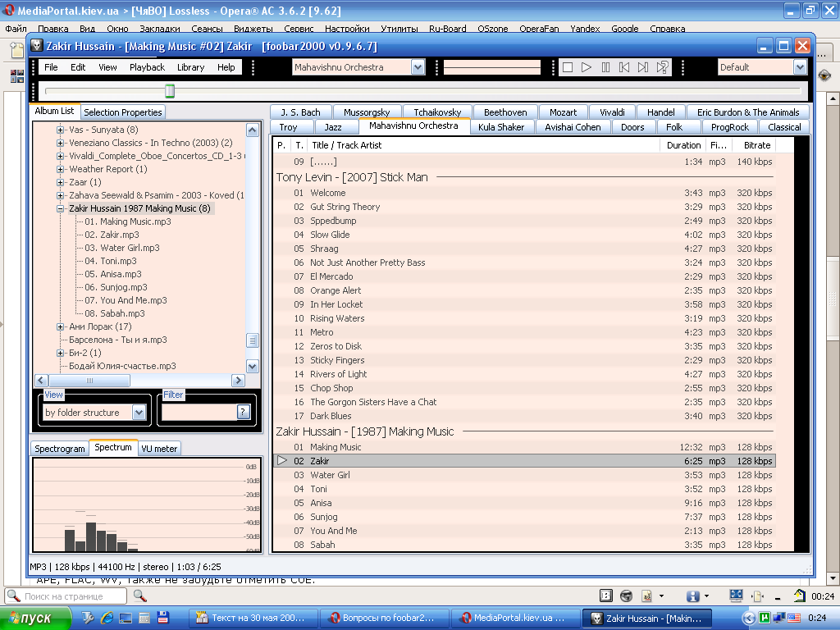840x630 pixels.
Task: Open the 'by folder structure' view dropdown
Action: (x=139, y=412)
